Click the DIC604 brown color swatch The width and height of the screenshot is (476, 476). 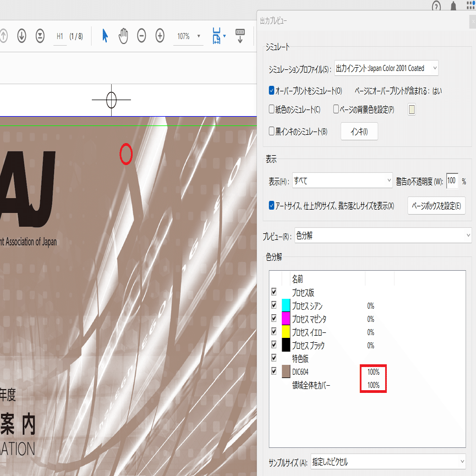tap(286, 371)
